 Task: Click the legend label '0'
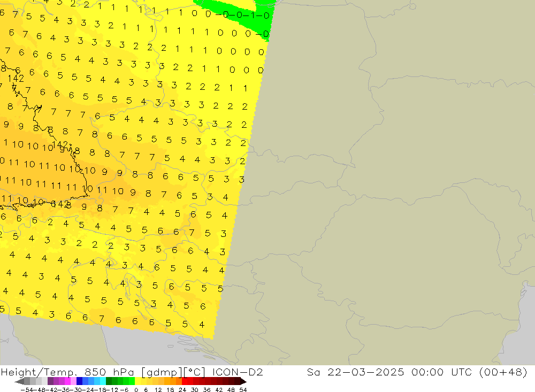pyautogui.click(x=136, y=390)
